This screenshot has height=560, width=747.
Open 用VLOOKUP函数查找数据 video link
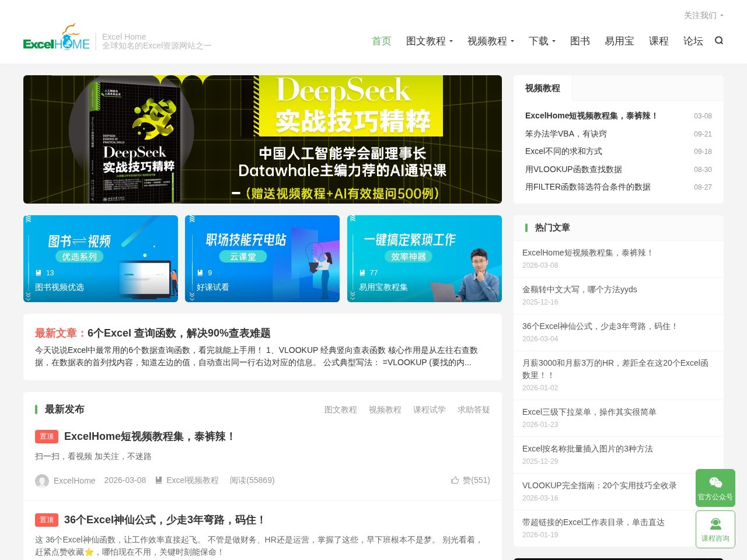(x=574, y=169)
